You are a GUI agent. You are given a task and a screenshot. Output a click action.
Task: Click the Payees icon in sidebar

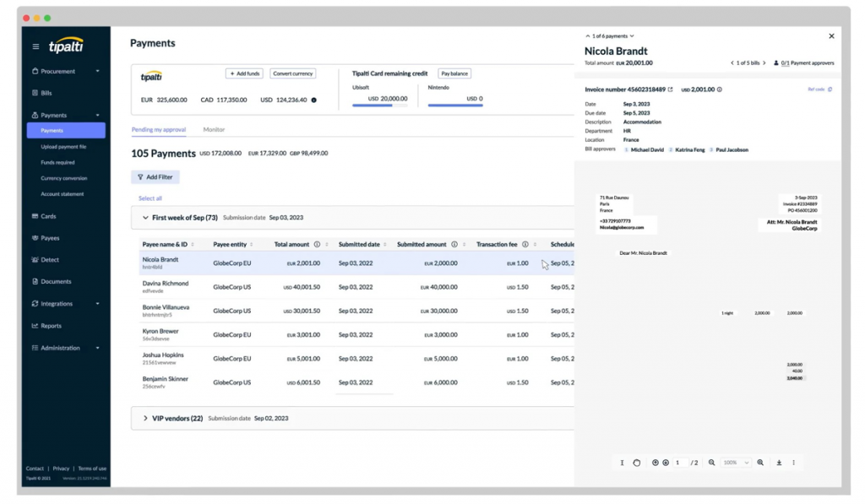[x=35, y=238]
